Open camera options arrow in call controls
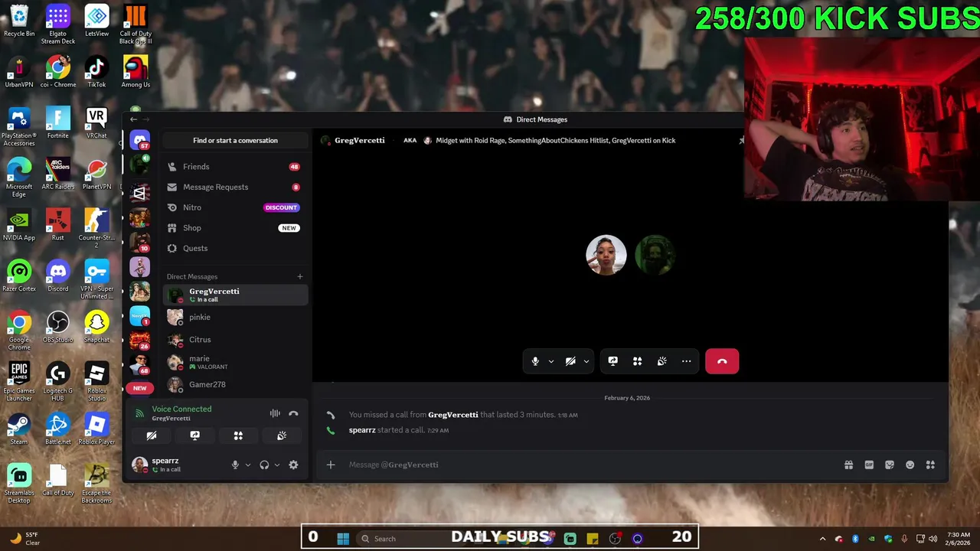The height and width of the screenshot is (551, 980). [x=586, y=361]
